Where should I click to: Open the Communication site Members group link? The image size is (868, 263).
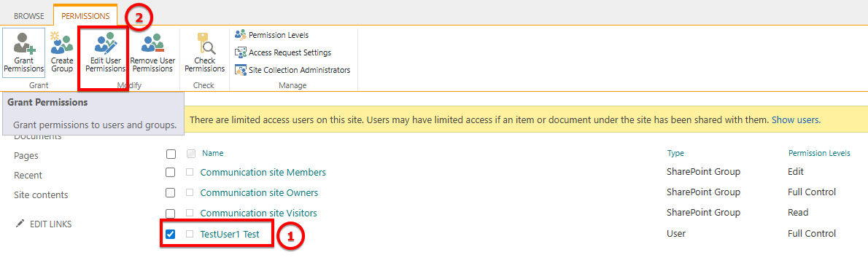coord(263,173)
